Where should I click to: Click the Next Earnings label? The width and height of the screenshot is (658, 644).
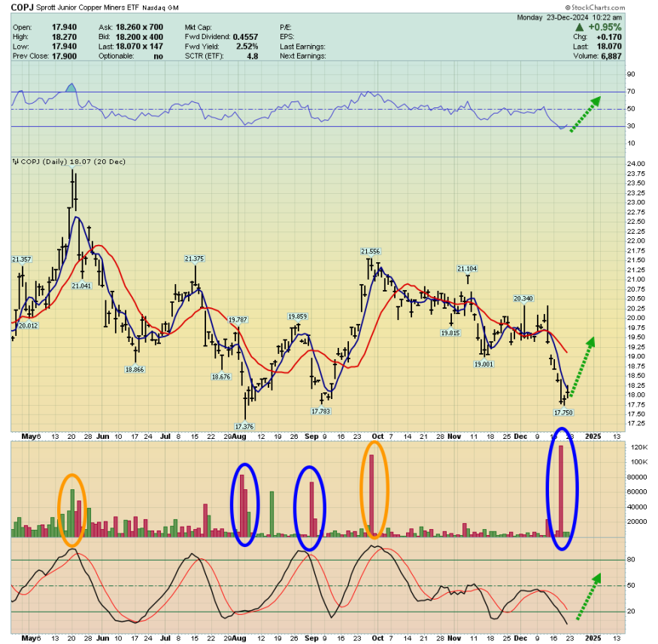(x=303, y=56)
